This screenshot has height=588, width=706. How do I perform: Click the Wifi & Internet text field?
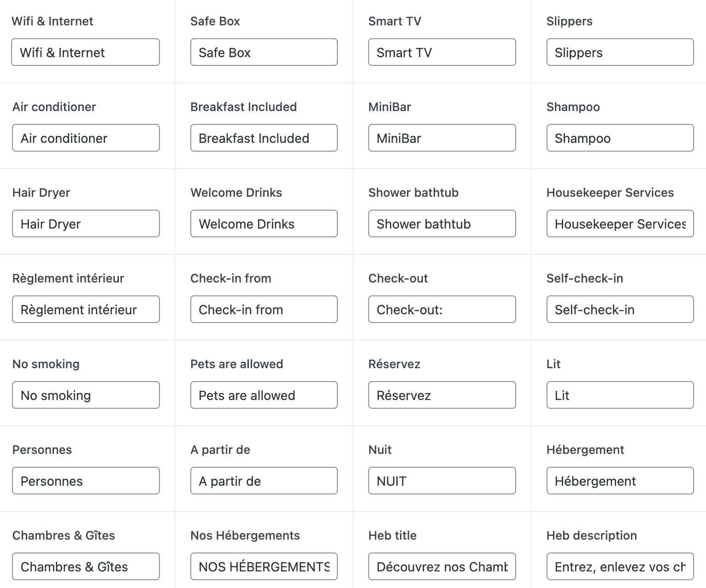tap(85, 53)
